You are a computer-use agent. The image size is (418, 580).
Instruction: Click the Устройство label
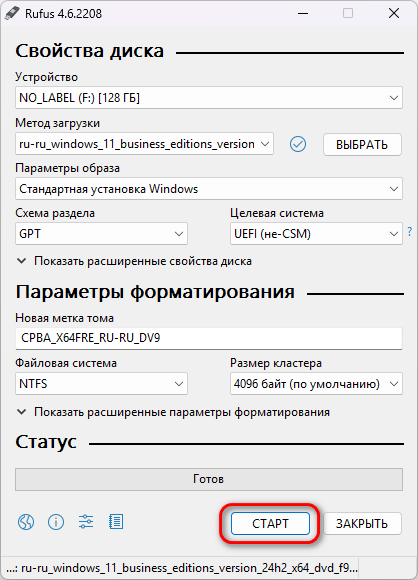[x=47, y=77]
